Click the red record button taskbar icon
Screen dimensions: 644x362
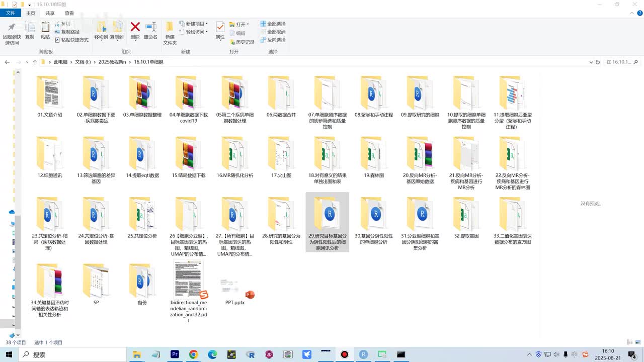coord(344,354)
